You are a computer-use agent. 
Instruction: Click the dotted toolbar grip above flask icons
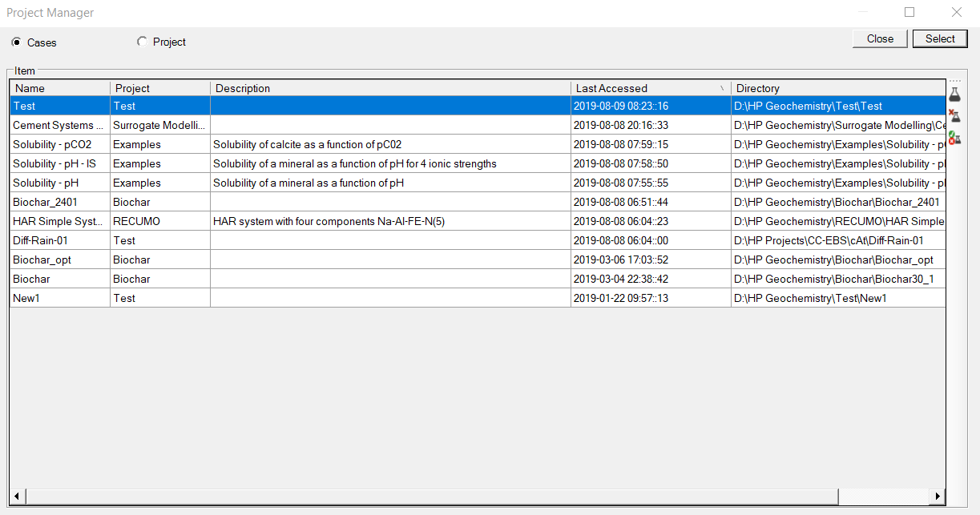click(954, 82)
